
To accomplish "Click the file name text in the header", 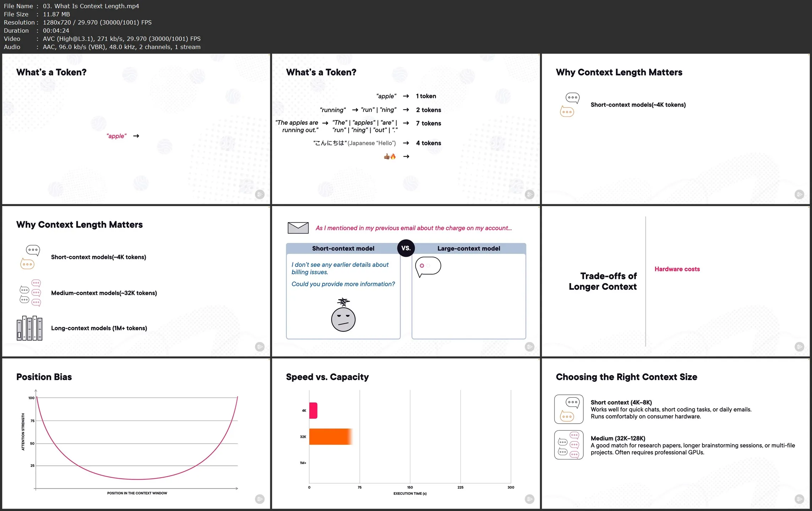I will click(91, 6).
